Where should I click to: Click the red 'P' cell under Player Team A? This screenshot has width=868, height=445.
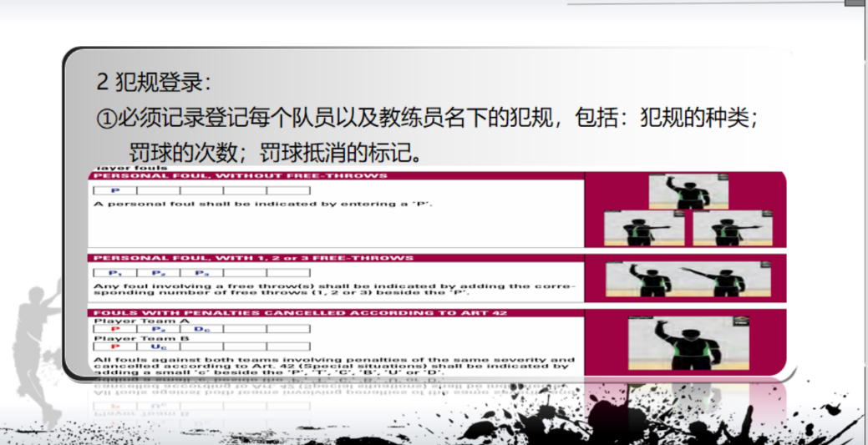tap(115, 330)
